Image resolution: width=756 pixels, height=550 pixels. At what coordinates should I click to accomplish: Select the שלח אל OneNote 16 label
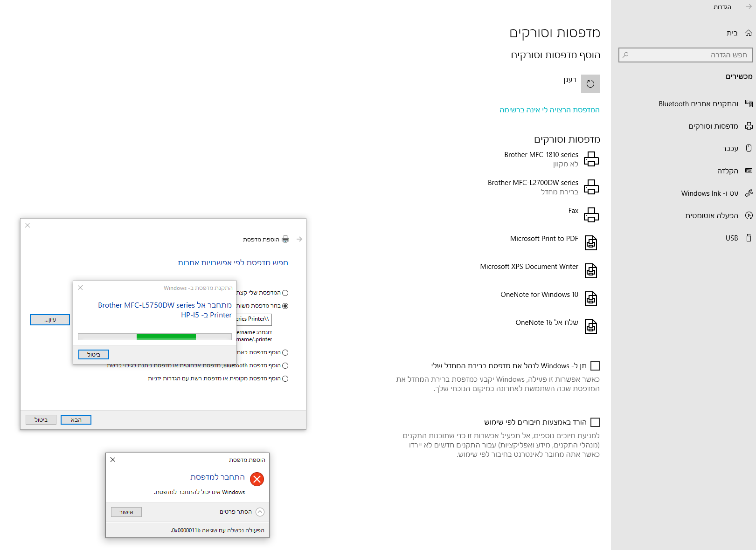point(547,323)
